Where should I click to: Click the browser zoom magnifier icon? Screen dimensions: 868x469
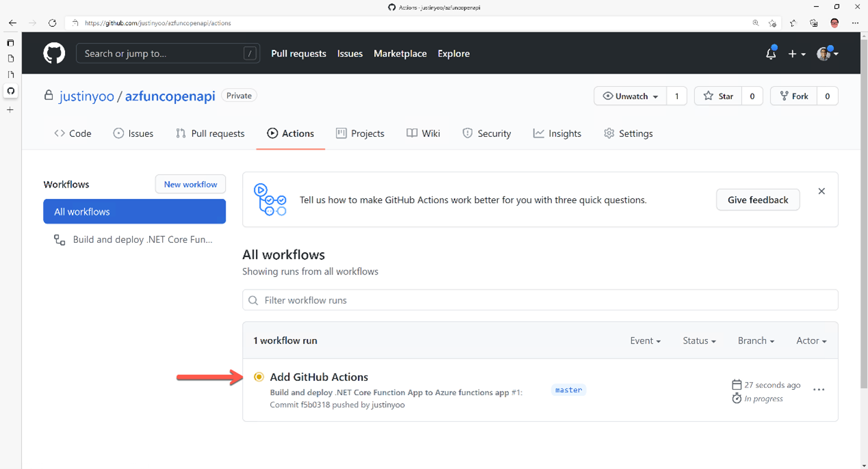[x=756, y=23]
